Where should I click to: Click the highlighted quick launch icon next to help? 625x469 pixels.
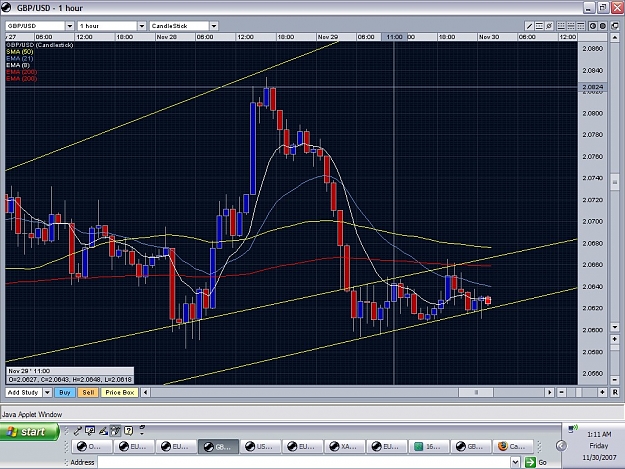click(x=116, y=431)
